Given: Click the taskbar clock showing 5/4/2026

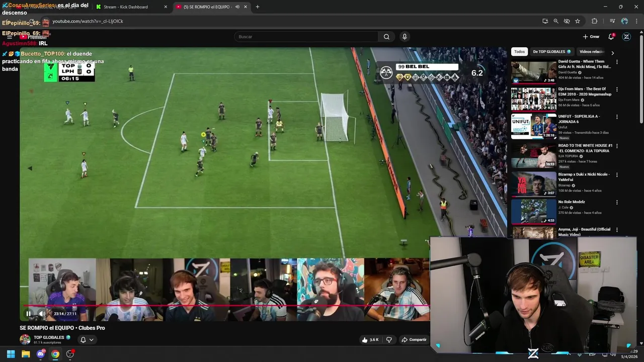Looking at the screenshot, I should pyautogui.click(x=629, y=354).
